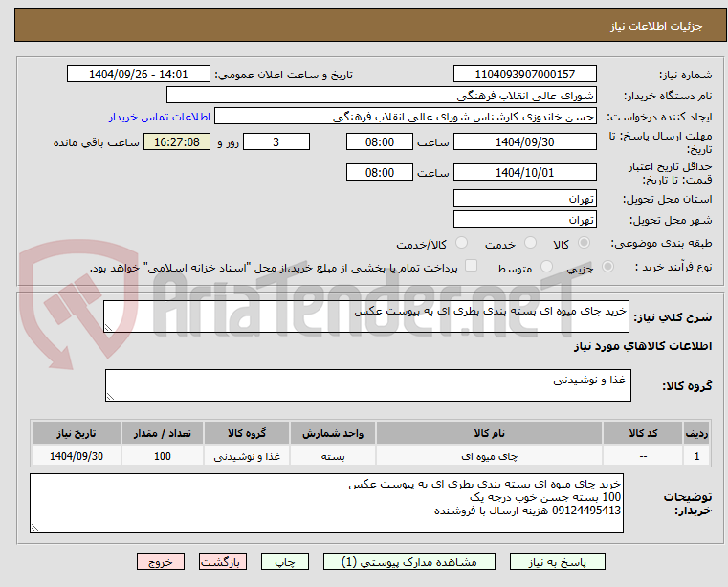Select the کالا radio button
Screen dimensions: 728x587
point(584,243)
